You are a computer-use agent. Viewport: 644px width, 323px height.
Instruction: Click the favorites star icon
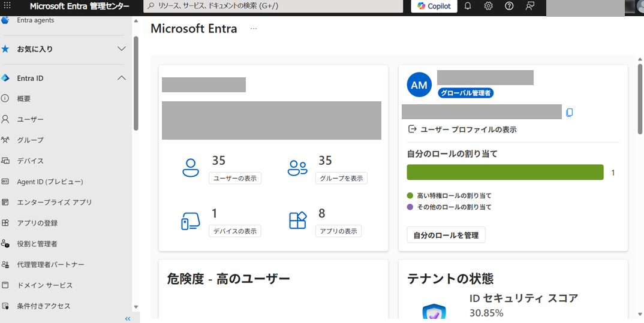pos(5,49)
